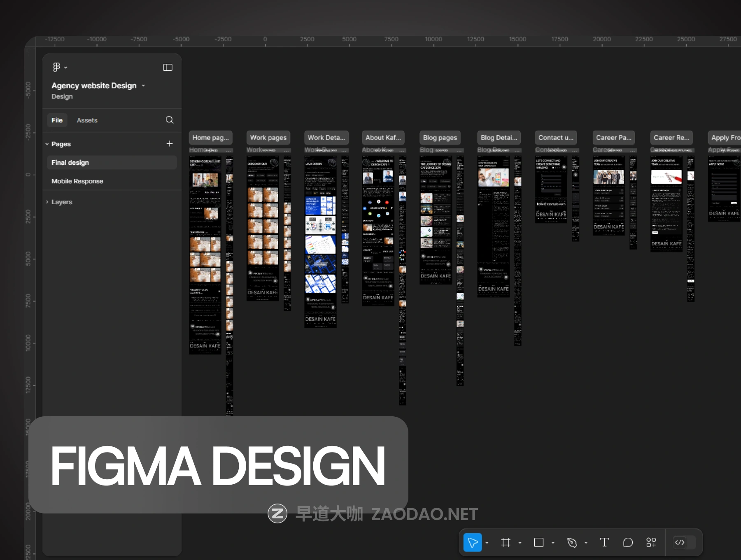This screenshot has height=560, width=741.
Task: Select the Rectangle shape tool
Action: pyautogui.click(x=538, y=542)
